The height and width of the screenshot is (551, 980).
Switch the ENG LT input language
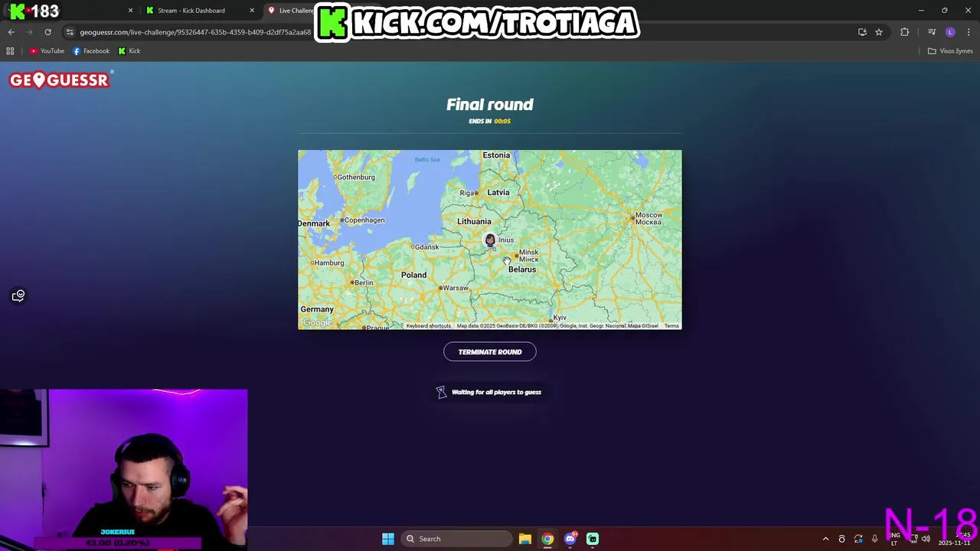point(893,539)
